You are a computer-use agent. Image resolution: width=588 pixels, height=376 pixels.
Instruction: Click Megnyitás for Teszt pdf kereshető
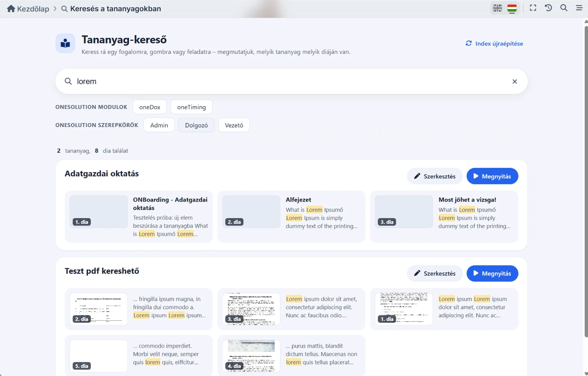click(492, 273)
